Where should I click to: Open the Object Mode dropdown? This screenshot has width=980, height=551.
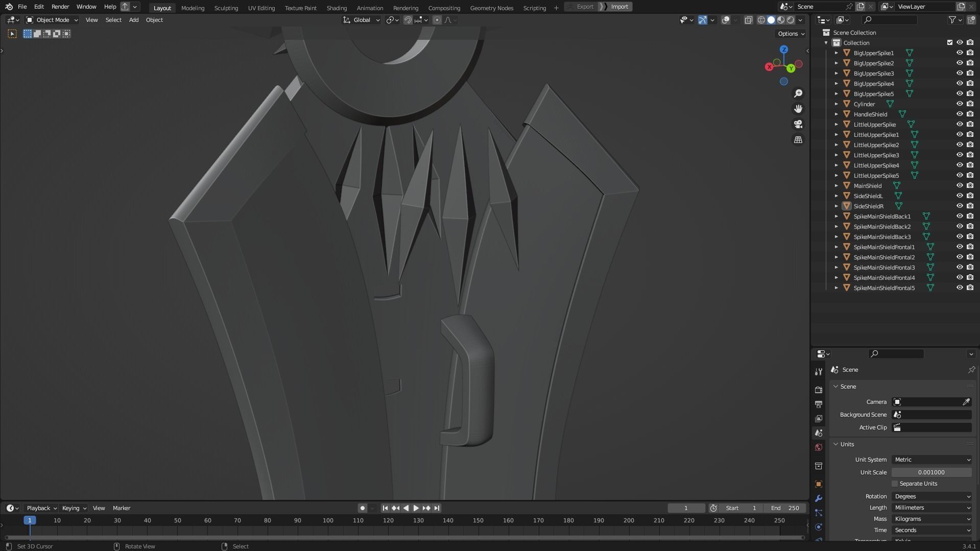pos(52,20)
